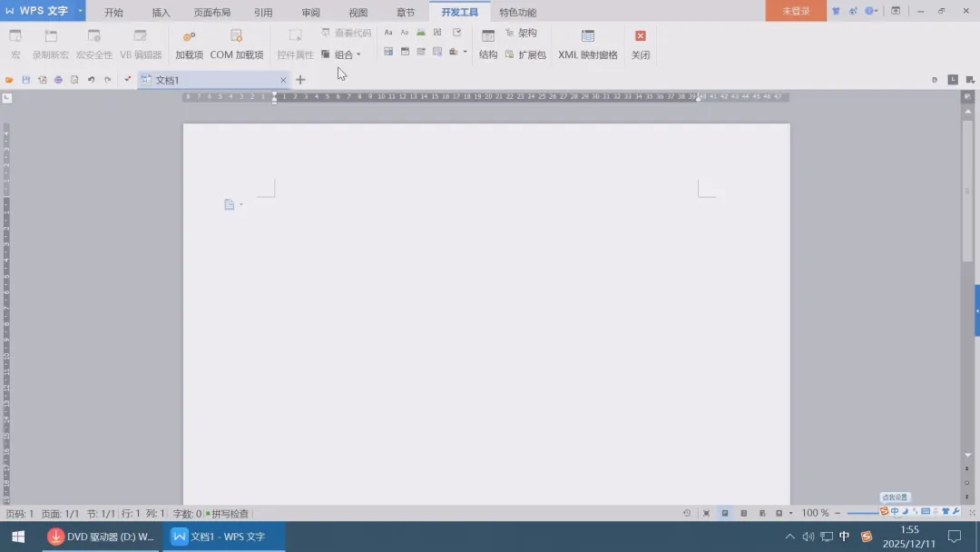Select page layout view icon in status bar
Viewport: 980px width, 552px height.
725,513
